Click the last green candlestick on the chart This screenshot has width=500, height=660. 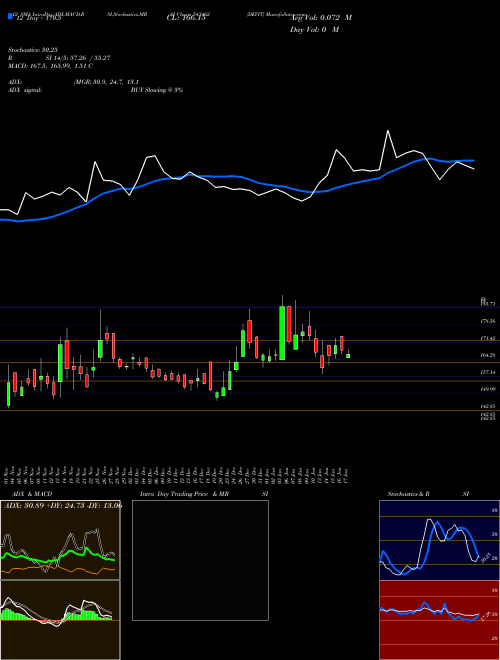tap(348, 356)
